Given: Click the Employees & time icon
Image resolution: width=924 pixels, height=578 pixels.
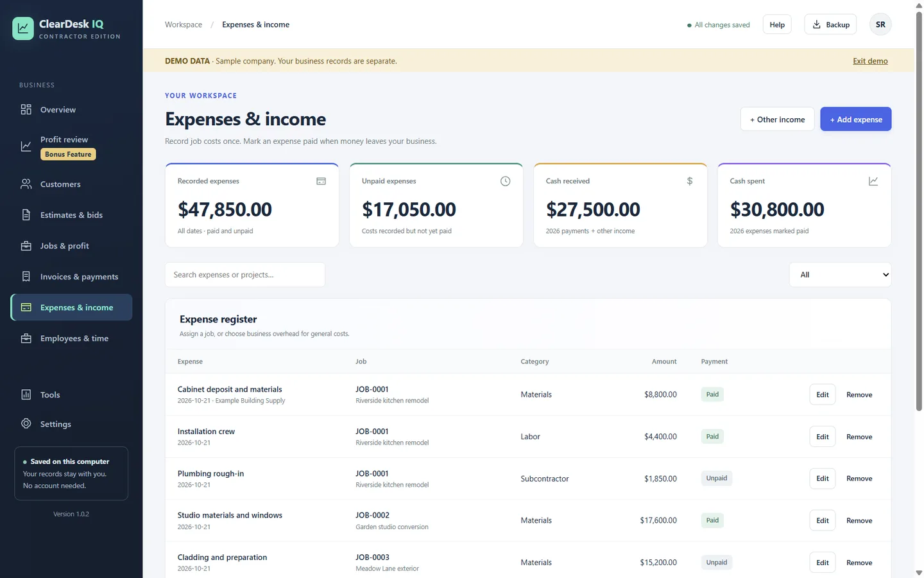Looking at the screenshot, I should point(26,338).
